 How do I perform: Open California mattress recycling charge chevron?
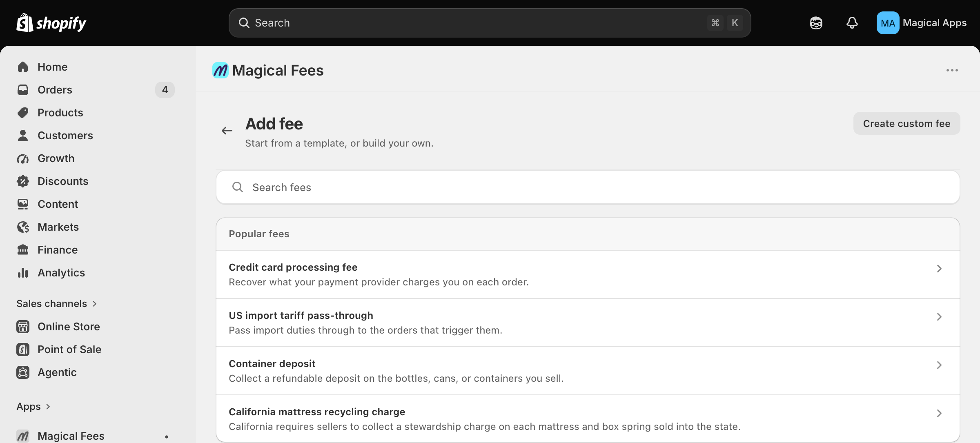[x=939, y=413]
